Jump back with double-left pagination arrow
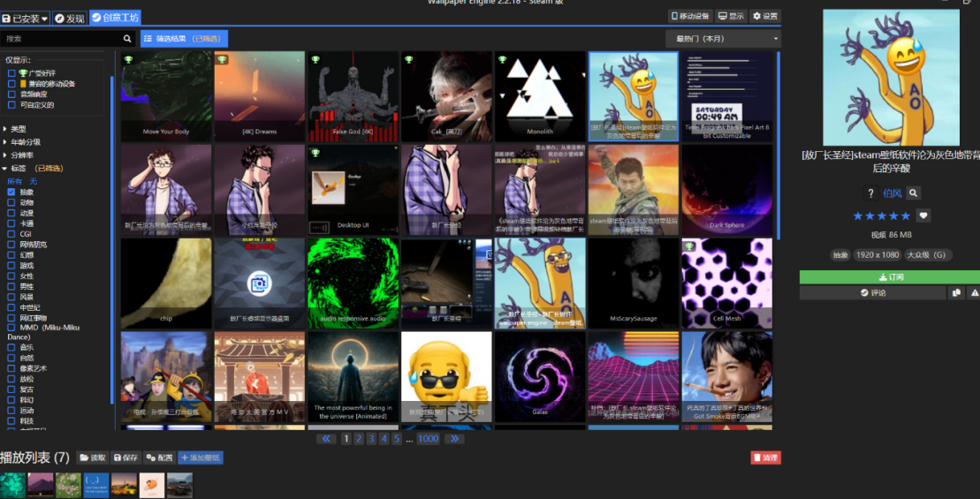The image size is (980, 499). (x=326, y=439)
